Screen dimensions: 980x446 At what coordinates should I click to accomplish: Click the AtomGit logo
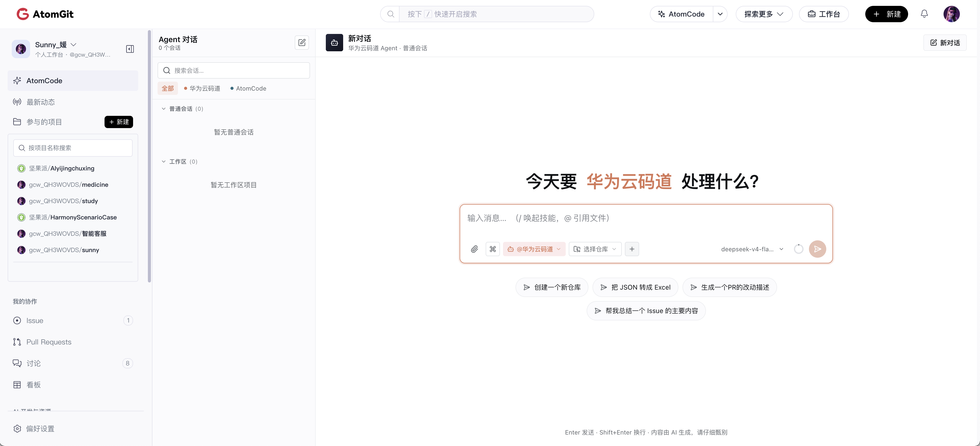(x=45, y=14)
